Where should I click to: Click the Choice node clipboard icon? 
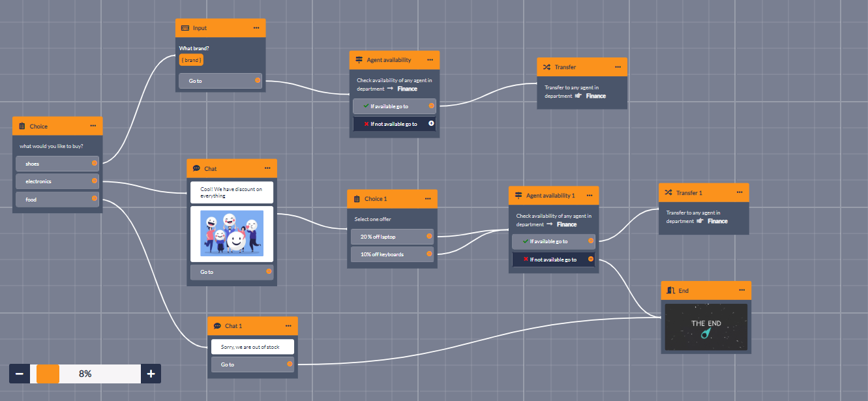point(22,126)
